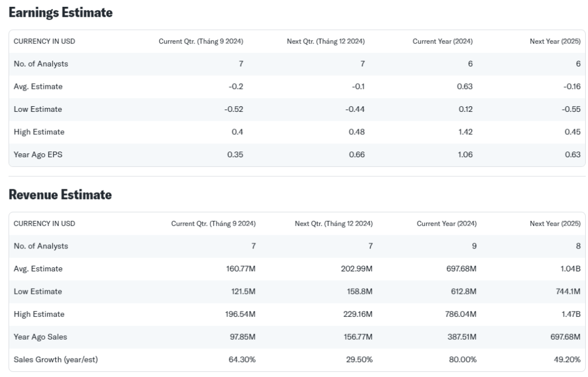Select the Sales Growth (year/est) row label

[x=56, y=360]
